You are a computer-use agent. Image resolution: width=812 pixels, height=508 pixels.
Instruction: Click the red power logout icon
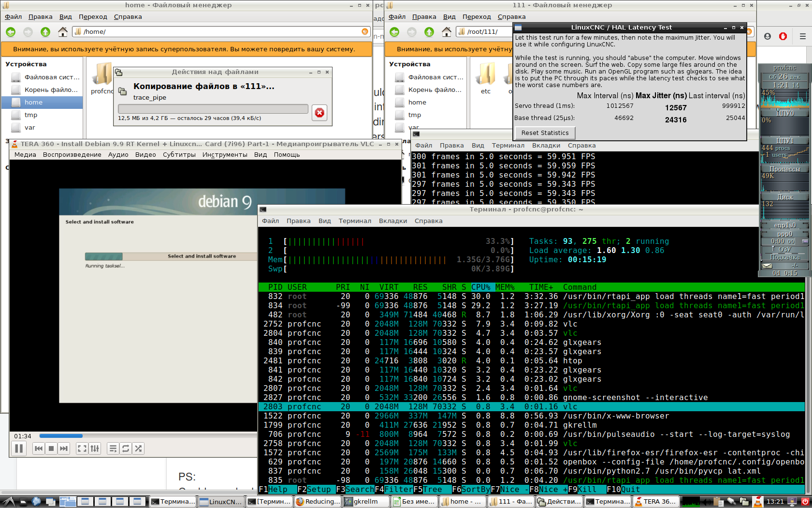[x=805, y=502]
